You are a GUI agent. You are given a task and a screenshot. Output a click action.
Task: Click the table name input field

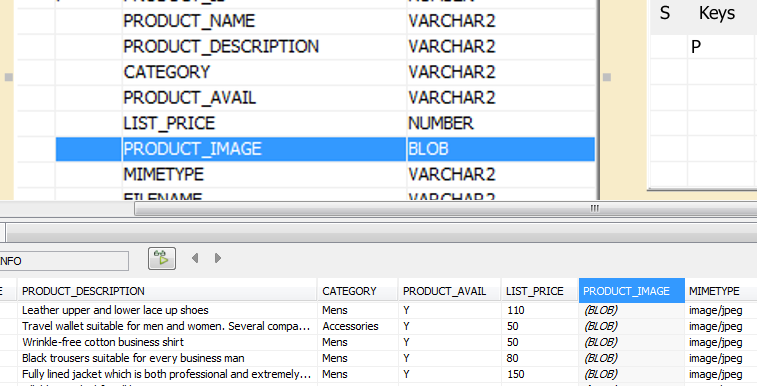[x=64, y=261]
